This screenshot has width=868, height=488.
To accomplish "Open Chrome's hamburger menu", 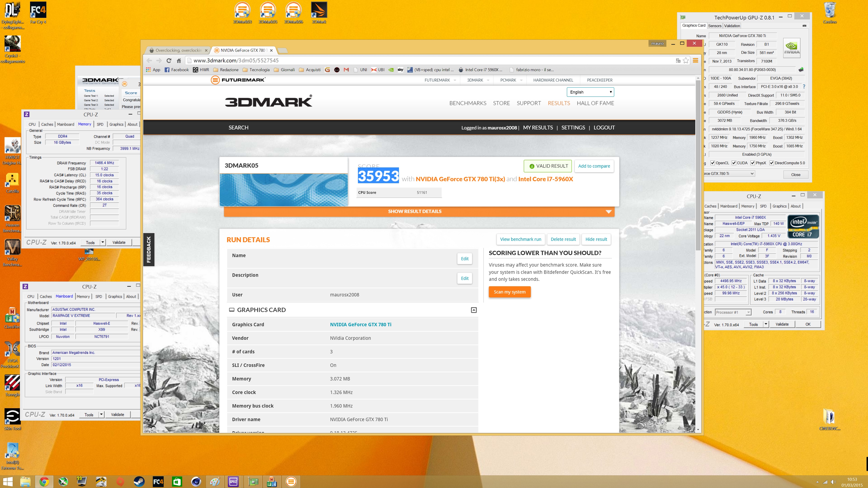I will (695, 61).
